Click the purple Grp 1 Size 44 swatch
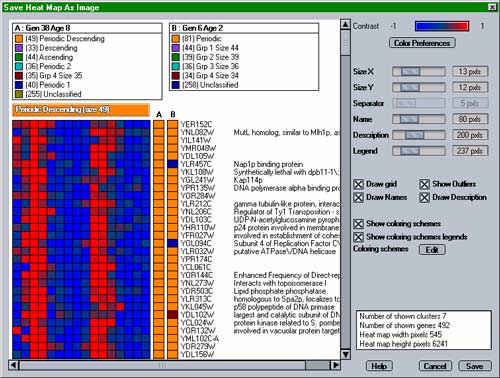The width and height of the screenshot is (500, 378). (176, 48)
